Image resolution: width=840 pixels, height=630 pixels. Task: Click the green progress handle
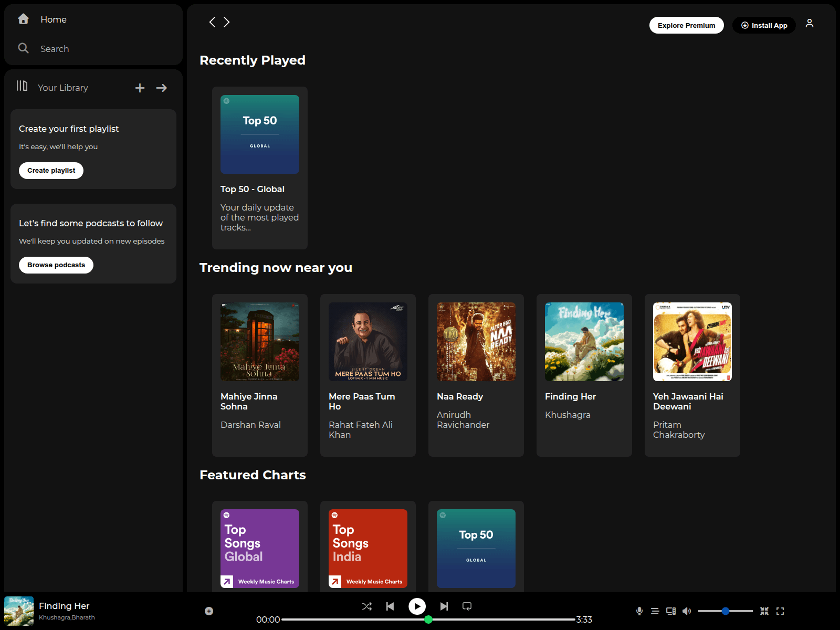(428, 619)
